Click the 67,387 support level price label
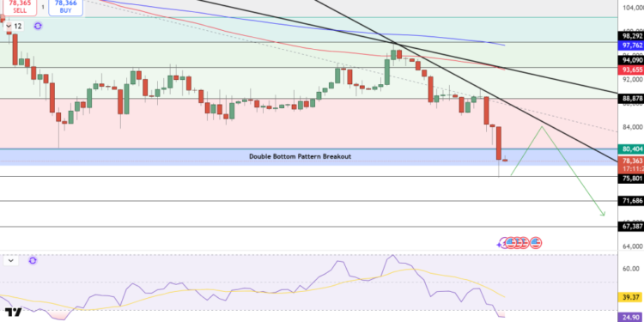 coord(632,227)
